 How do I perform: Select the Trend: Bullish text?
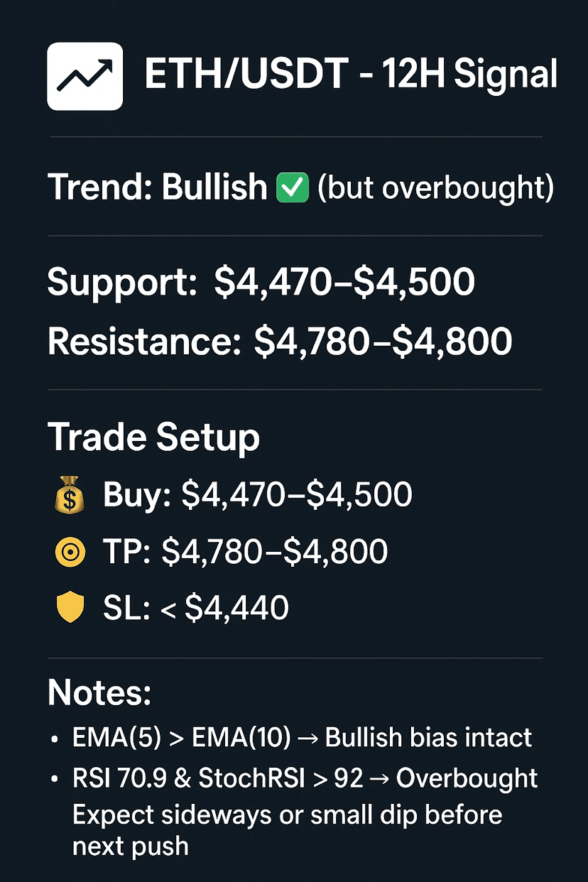[x=156, y=187]
